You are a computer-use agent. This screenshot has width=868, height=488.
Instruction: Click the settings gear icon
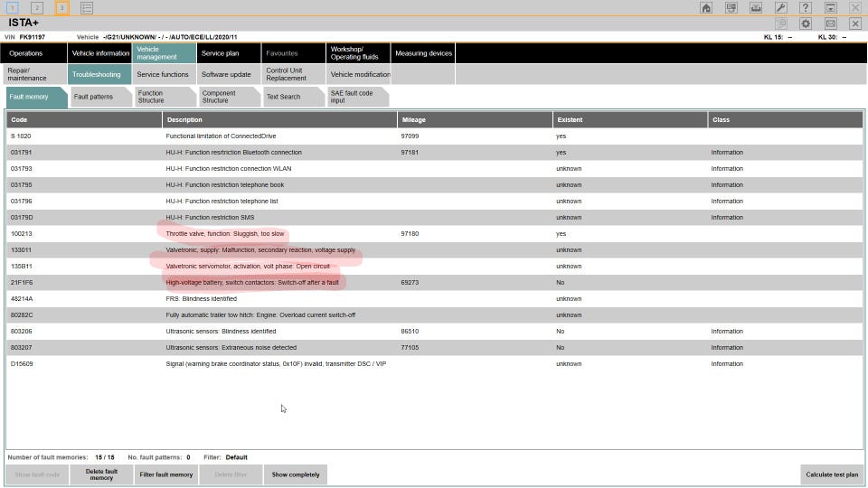click(806, 23)
